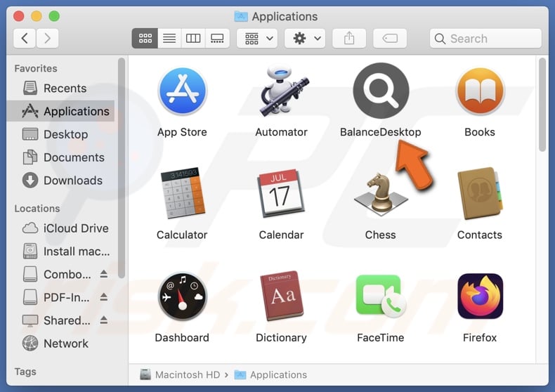
Task: Select the BalanceDesktop magnifier icon
Action: [381, 91]
